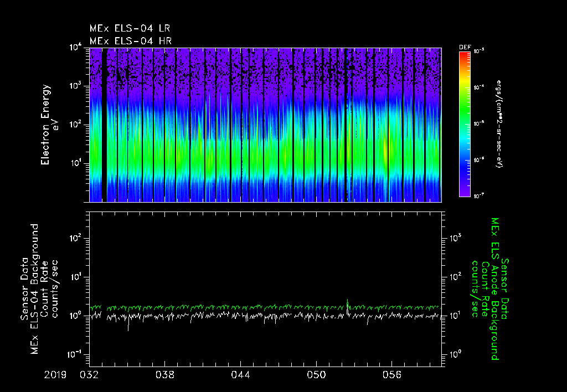Click the 2019 year label
Image resolution: width=567 pixels, height=392 pixels.
pyautogui.click(x=54, y=375)
